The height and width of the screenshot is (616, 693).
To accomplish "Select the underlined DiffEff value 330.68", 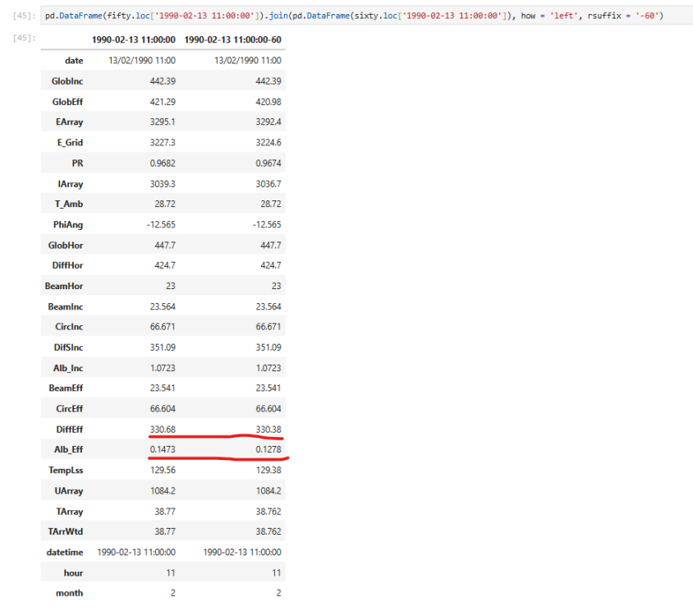I will pyautogui.click(x=162, y=429).
